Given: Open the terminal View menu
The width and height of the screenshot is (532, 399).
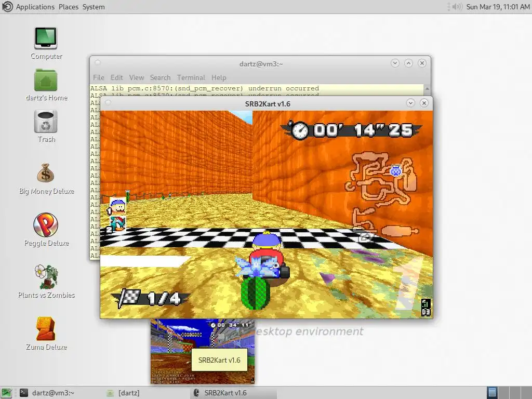Looking at the screenshot, I should pyautogui.click(x=137, y=78).
